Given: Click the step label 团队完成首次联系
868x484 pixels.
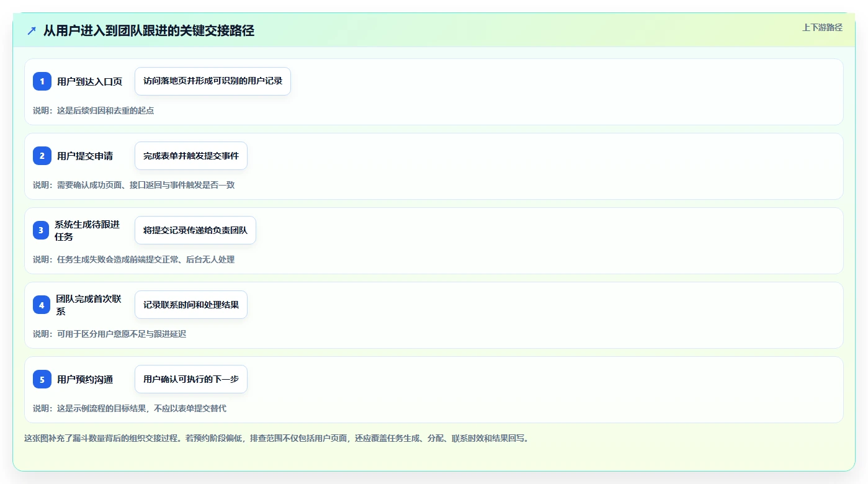Looking at the screenshot, I should point(89,305).
